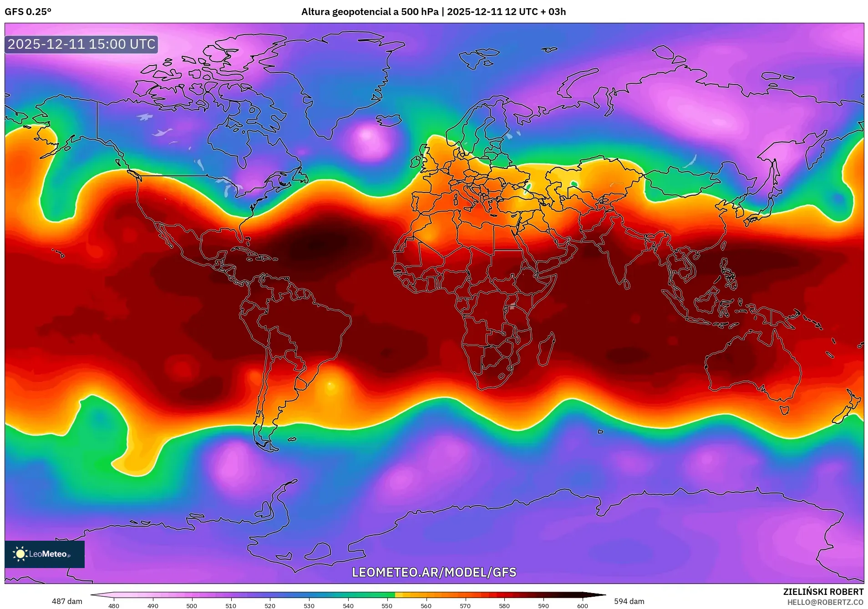Open the LEOMETEO.AR/MODEL/GFS link
868x609 pixels.
tap(434, 573)
